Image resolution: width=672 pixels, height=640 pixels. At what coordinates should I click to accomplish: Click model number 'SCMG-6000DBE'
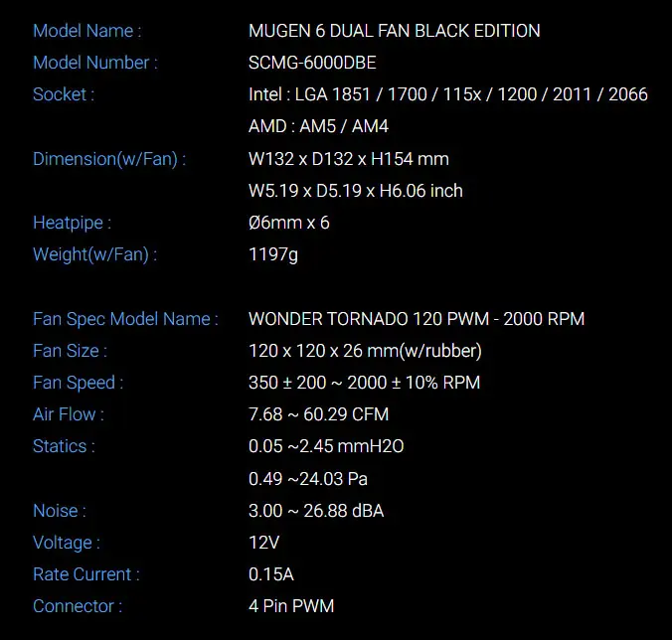pos(312,63)
